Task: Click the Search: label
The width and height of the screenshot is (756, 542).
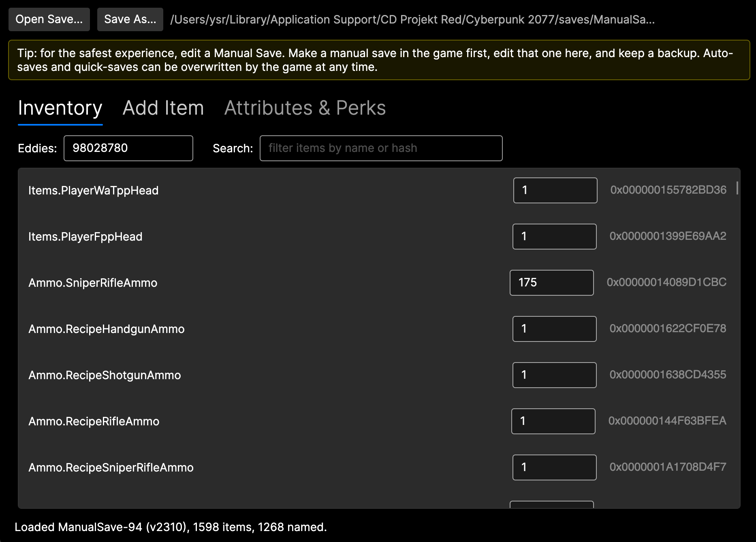Action: [x=233, y=148]
